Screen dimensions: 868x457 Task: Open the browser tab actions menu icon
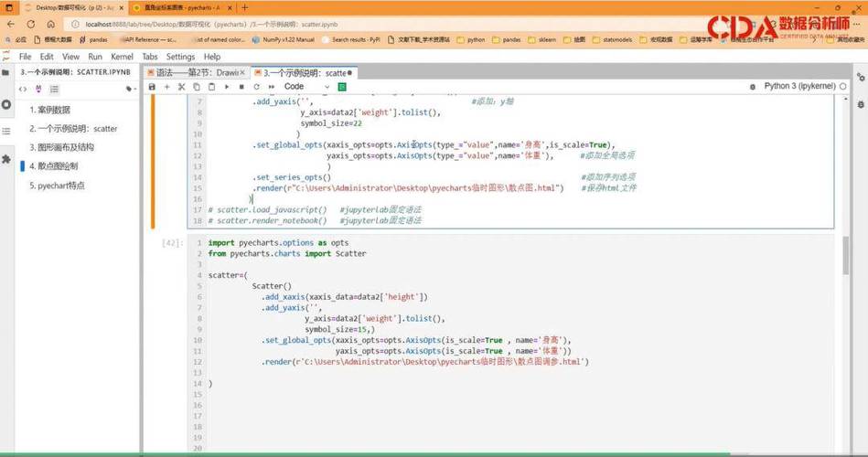pos(9,7)
